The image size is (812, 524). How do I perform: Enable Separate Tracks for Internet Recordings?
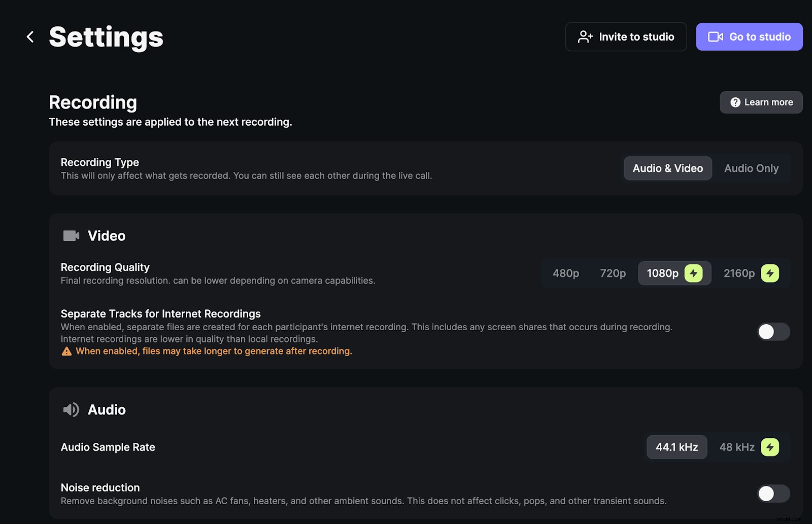[773, 332]
